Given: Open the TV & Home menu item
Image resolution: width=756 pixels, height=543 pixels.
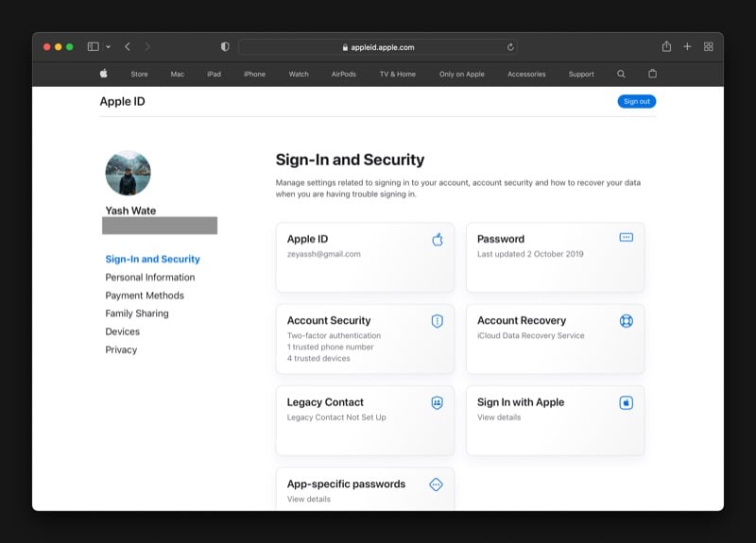Looking at the screenshot, I should 398,75.
